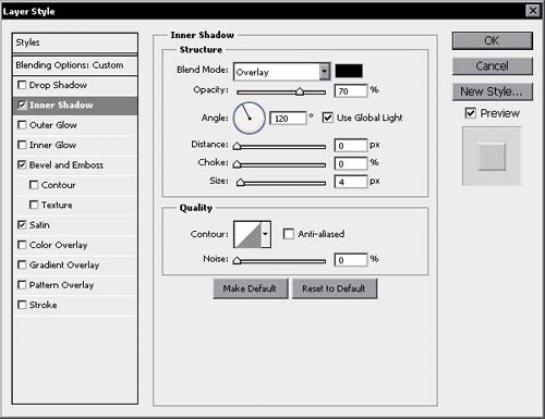This screenshot has height=419, width=545.
Task: Close the Layer Style dialog
Action: click(x=532, y=11)
